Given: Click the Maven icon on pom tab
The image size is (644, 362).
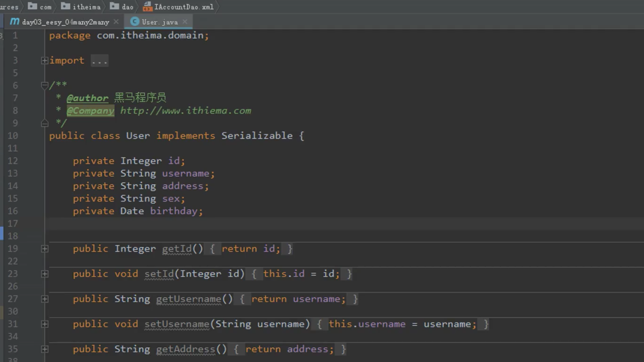Looking at the screenshot, I should 14,22.
